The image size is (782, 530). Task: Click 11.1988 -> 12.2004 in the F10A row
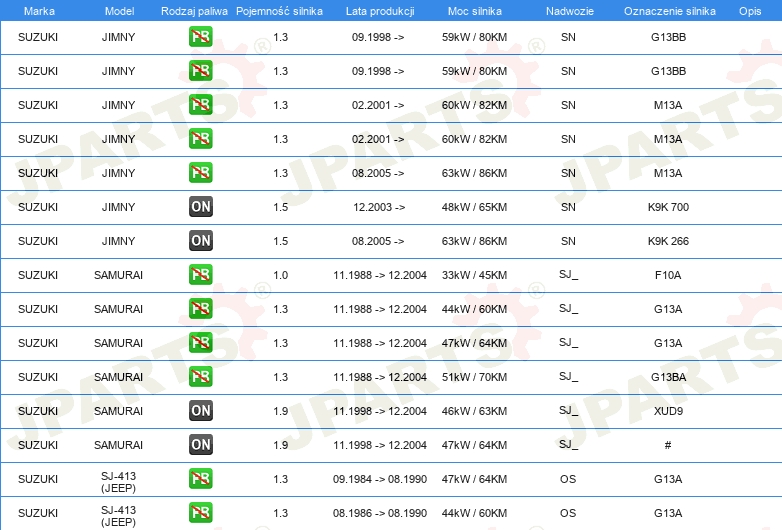click(380, 275)
